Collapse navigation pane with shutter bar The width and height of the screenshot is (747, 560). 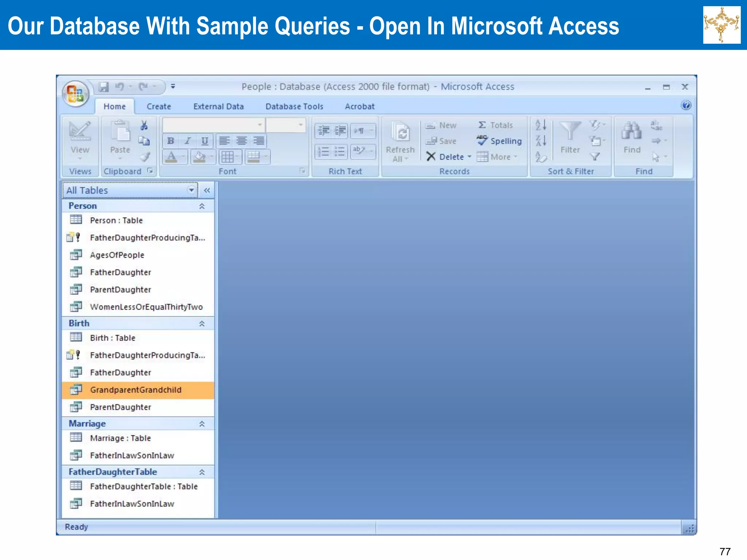click(x=207, y=190)
